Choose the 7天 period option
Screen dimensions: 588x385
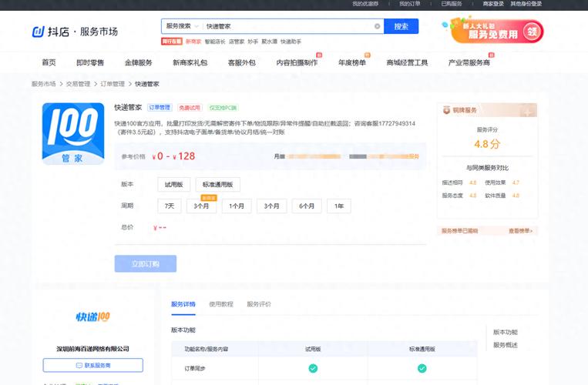(x=170, y=206)
